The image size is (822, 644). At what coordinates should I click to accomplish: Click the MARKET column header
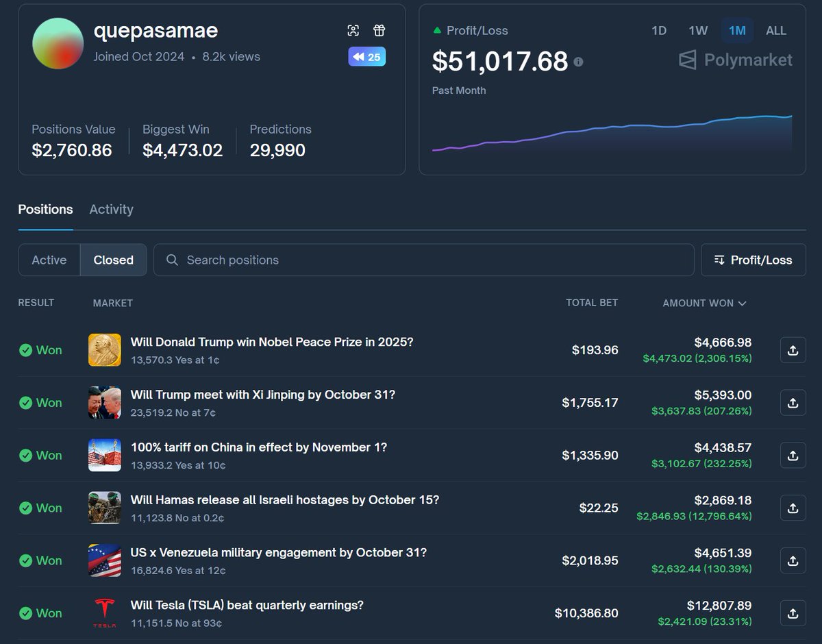point(113,303)
